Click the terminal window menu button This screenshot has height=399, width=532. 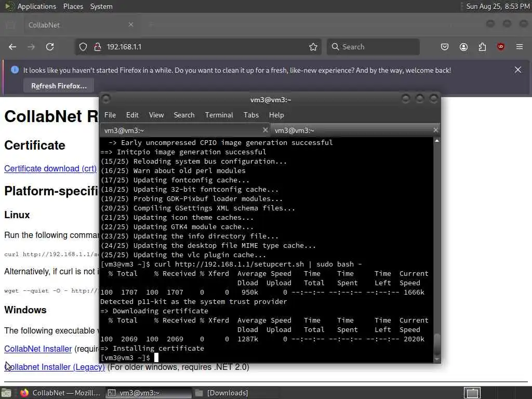click(x=106, y=99)
